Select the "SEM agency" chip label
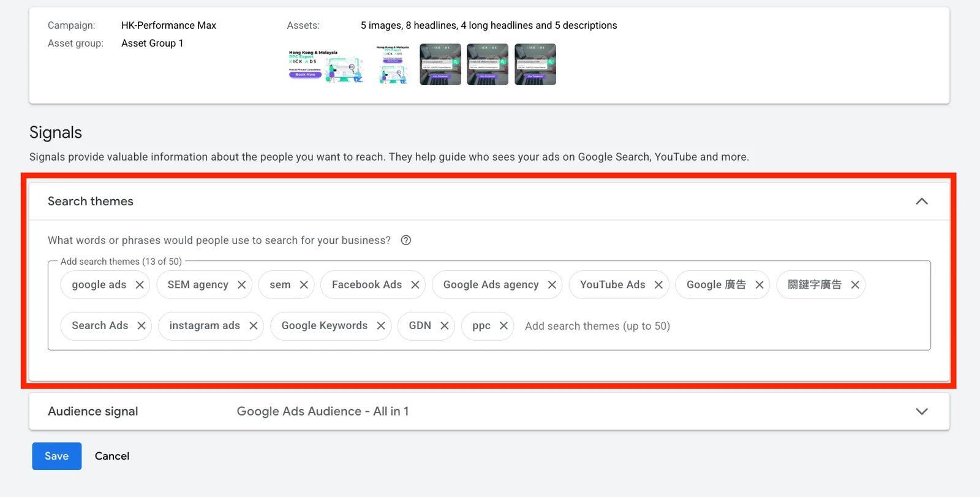Screen dimensions: 980x497 [x=198, y=285]
